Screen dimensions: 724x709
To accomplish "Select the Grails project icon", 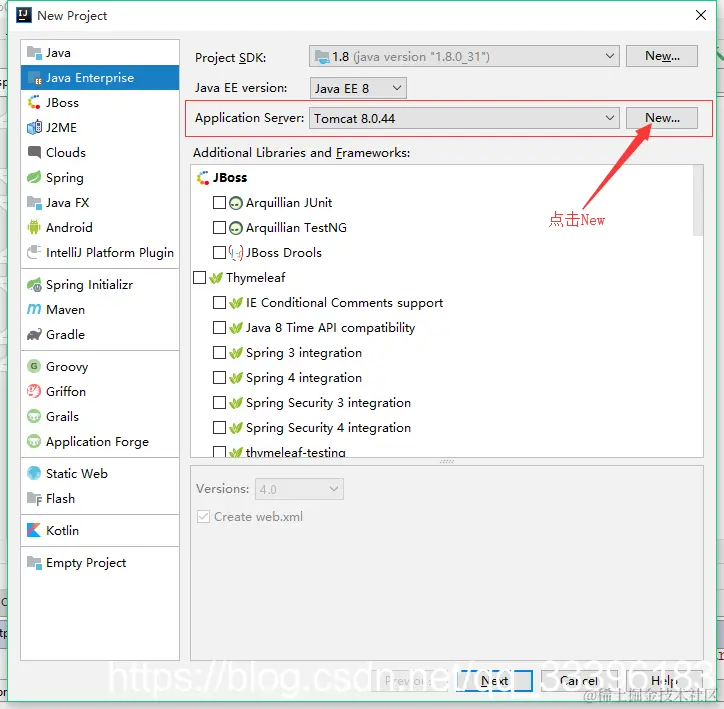I will pyautogui.click(x=34, y=416).
